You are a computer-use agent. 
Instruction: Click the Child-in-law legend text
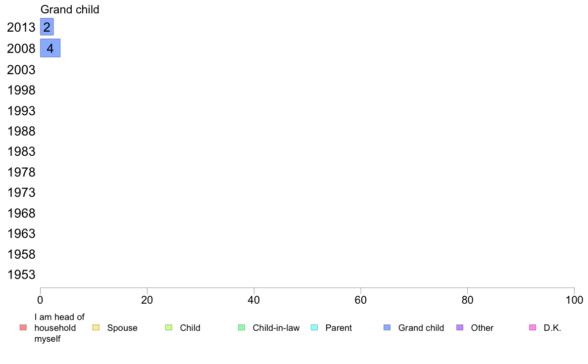point(276,328)
